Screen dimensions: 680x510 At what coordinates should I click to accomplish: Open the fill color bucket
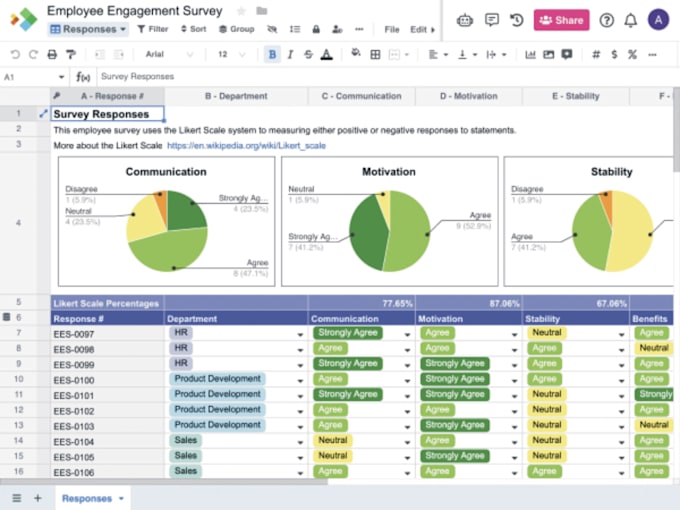click(x=356, y=53)
